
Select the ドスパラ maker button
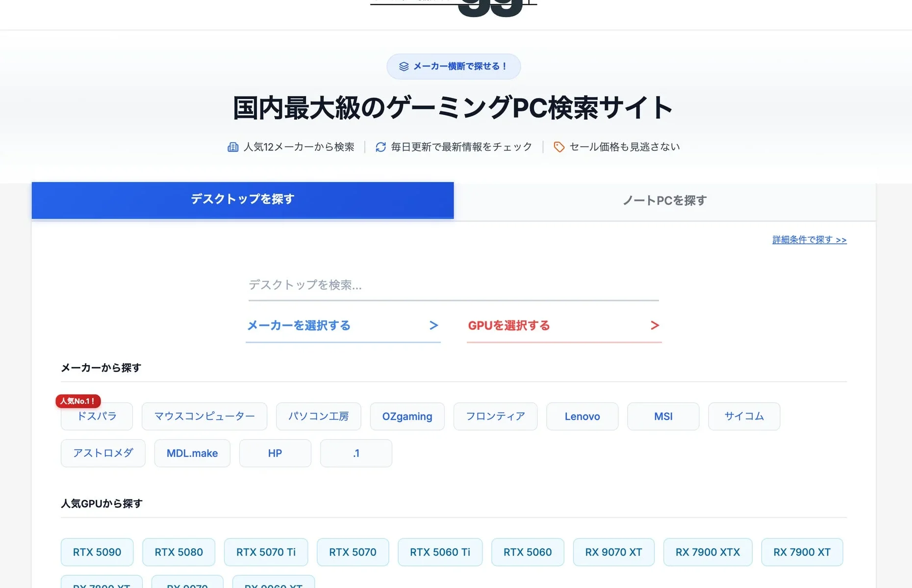point(97,417)
